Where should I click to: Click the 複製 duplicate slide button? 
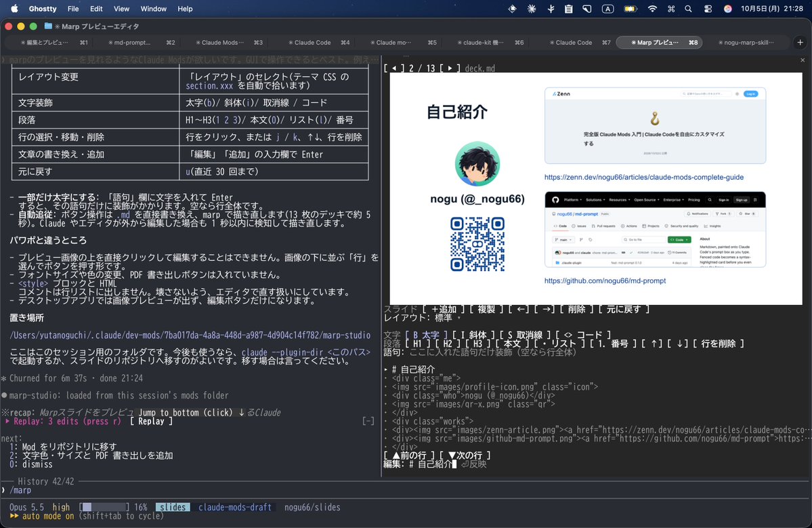tap(486, 309)
